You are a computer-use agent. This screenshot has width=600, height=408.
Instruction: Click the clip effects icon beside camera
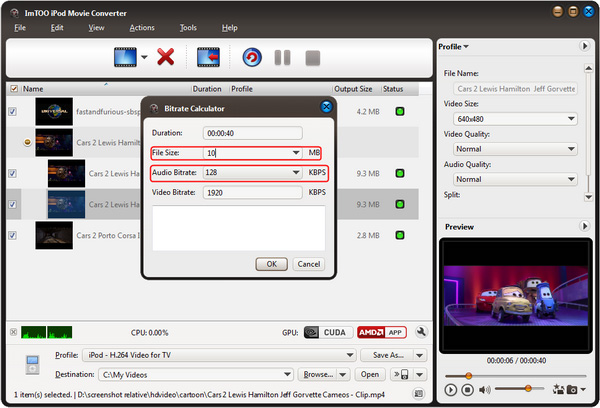tap(558, 390)
